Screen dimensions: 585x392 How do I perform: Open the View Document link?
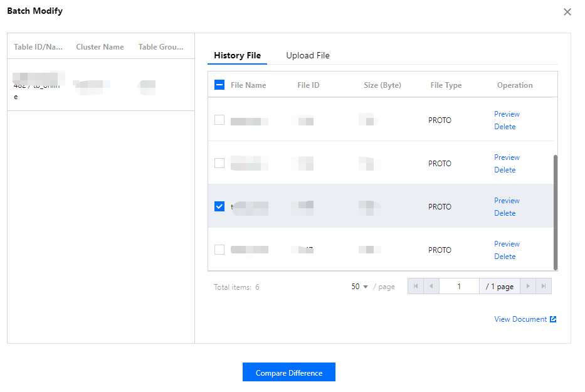tap(520, 319)
